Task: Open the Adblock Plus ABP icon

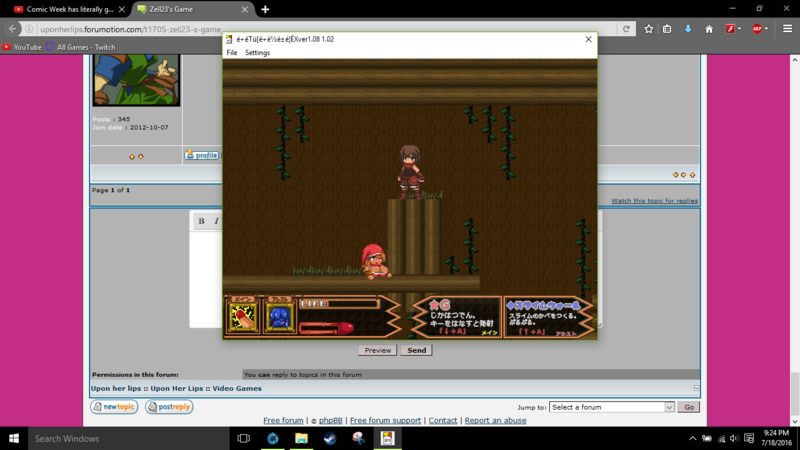Action: (x=757, y=29)
